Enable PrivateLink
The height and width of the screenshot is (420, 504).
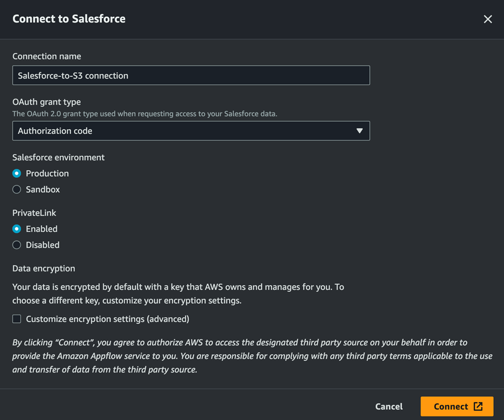point(16,228)
